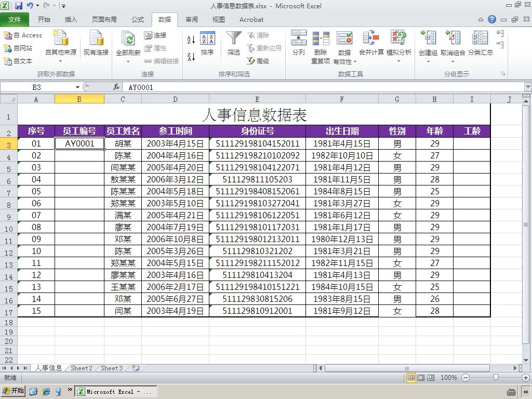Click the zoom in plus button
The width and height of the screenshot is (532, 399).
tap(526, 378)
